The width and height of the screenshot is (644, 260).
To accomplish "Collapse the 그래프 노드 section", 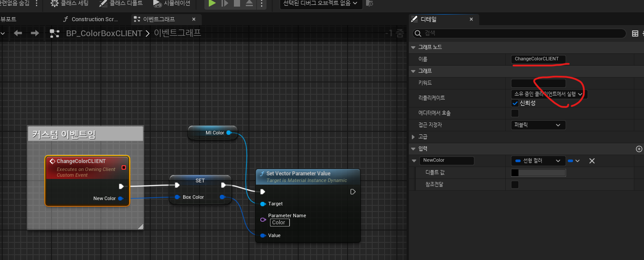I will 413,47.
